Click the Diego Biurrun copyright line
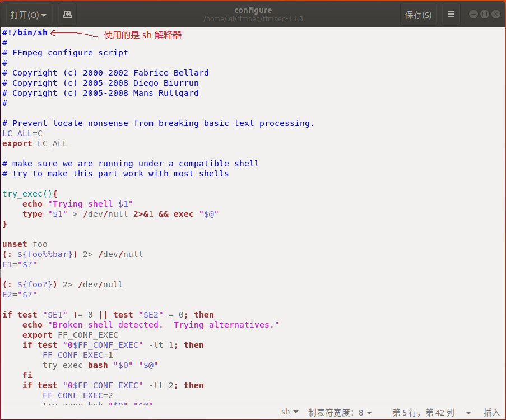 tap(100, 83)
